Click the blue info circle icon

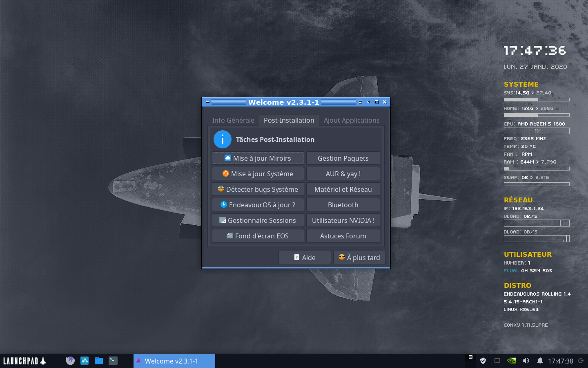click(x=223, y=139)
